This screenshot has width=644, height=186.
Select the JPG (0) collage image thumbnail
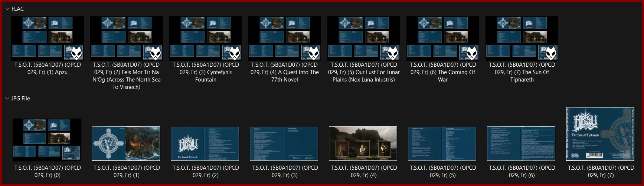click(x=47, y=140)
